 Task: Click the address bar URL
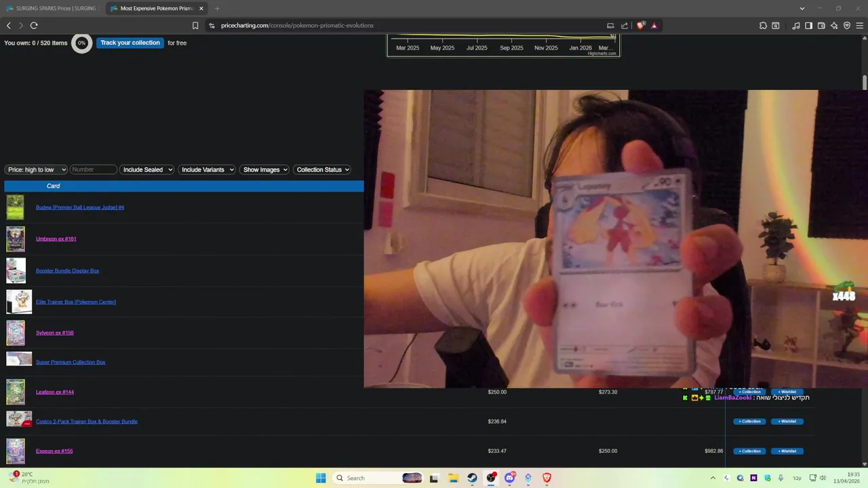click(x=297, y=26)
